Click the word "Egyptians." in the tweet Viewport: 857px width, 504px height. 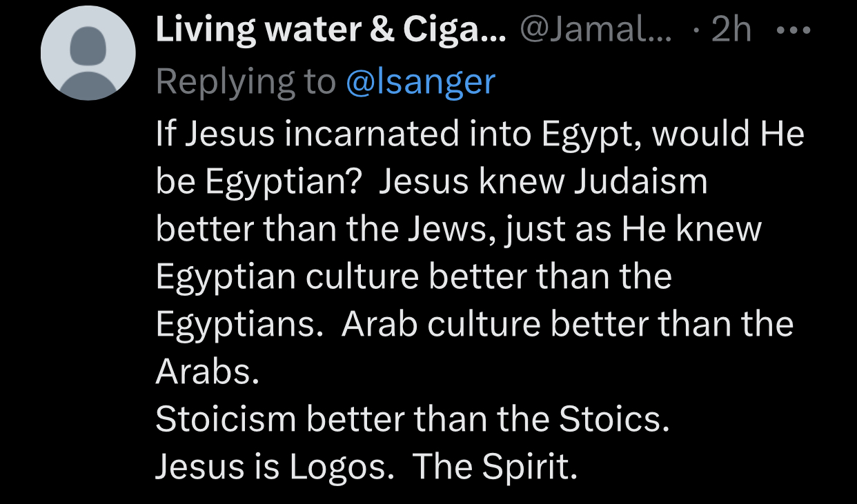[x=239, y=324]
